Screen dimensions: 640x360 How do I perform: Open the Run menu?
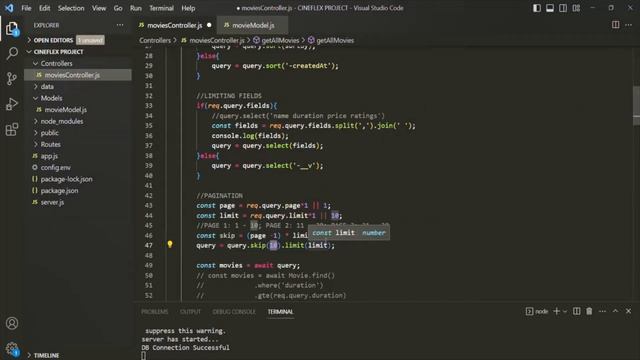pyautogui.click(x=136, y=8)
